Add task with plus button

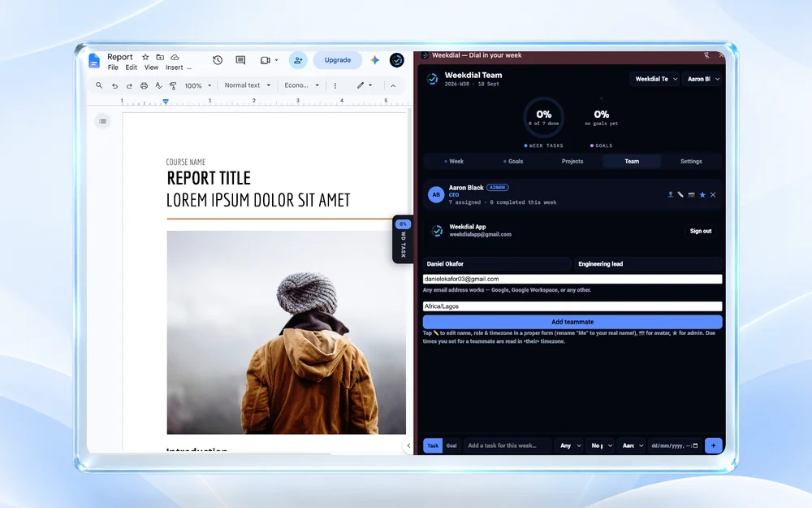[713, 445]
